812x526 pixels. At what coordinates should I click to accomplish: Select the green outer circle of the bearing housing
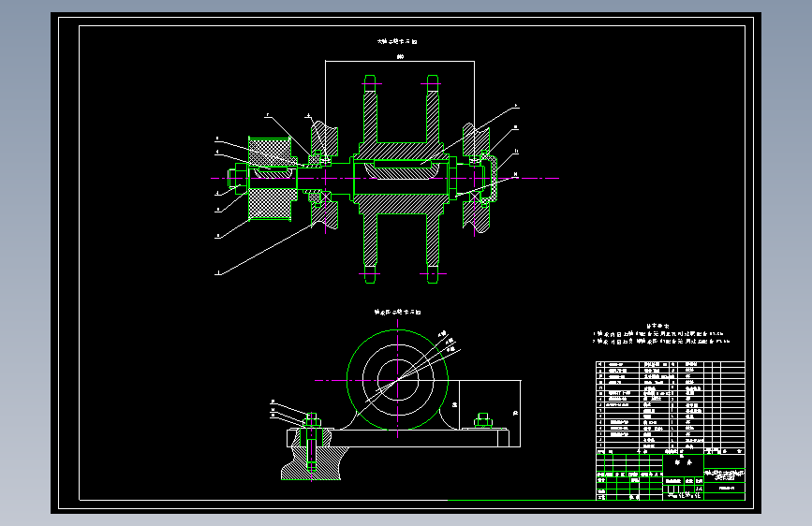tap(397, 379)
